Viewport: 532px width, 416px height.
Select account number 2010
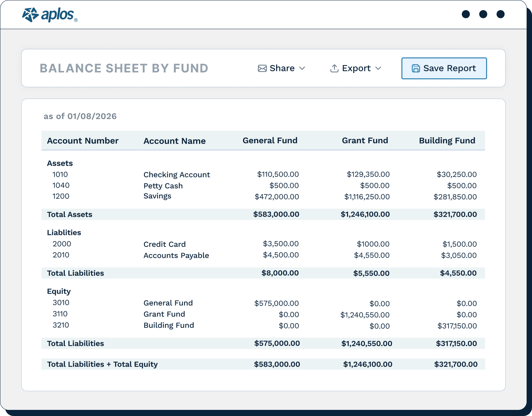pyautogui.click(x=61, y=255)
